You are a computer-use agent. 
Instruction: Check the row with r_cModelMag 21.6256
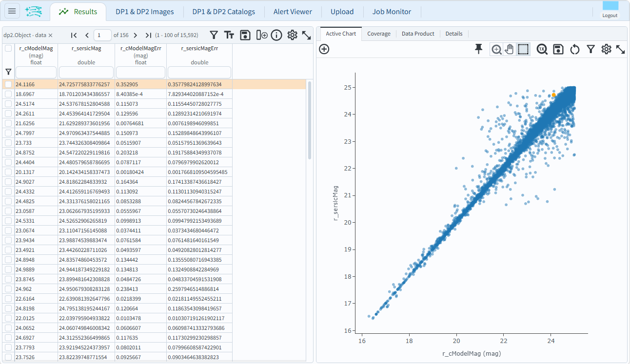[x=8, y=123]
